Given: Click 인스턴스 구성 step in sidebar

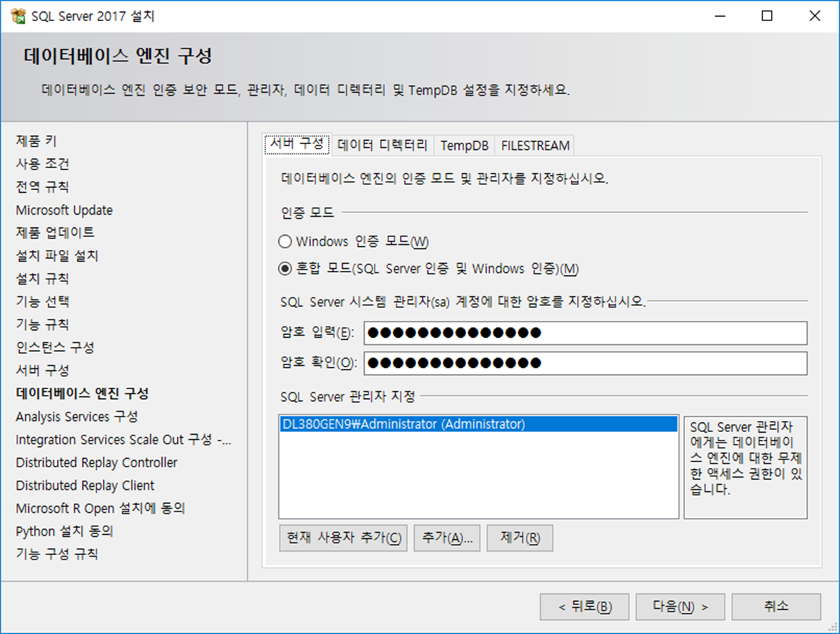Looking at the screenshot, I should (x=55, y=348).
